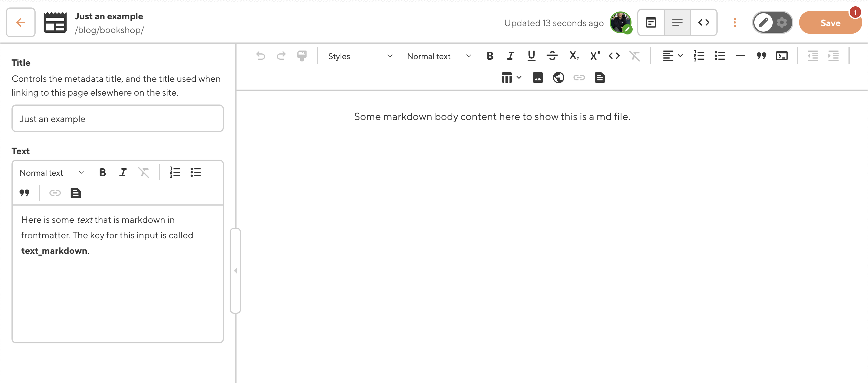This screenshot has height=383, width=868.
Task: Expand main editor Normal text dropdown
Action: coord(439,56)
